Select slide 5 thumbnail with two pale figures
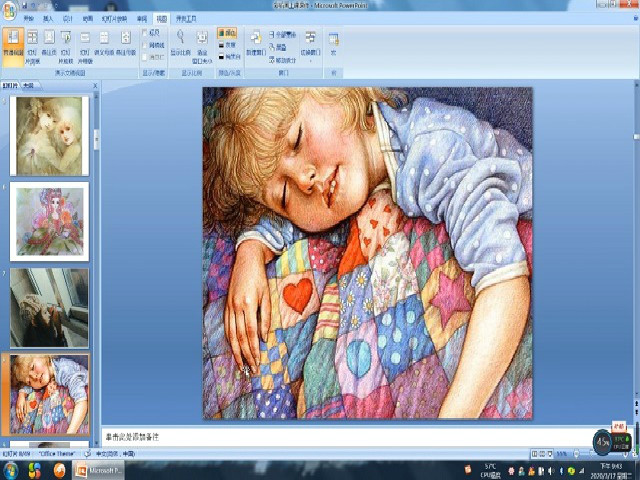The height and width of the screenshot is (480, 640). 49,136
